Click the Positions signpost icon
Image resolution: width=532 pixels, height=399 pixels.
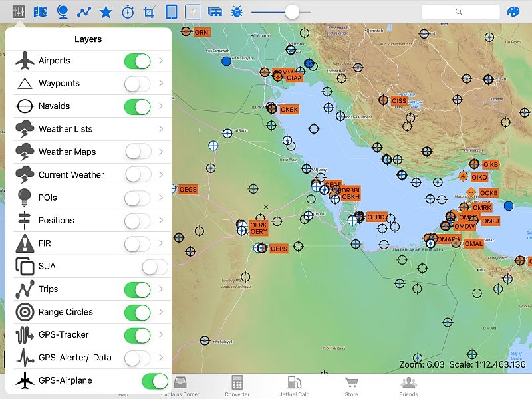point(25,220)
